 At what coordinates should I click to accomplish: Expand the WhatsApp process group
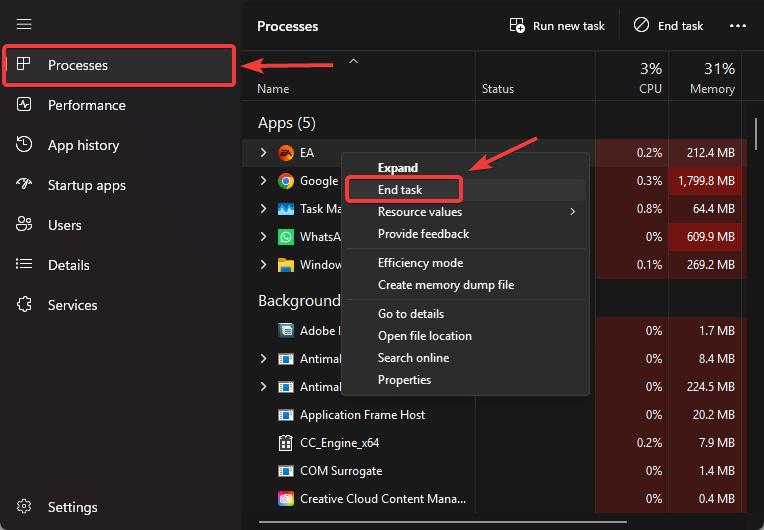pyautogui.click(x=264, y=237)
